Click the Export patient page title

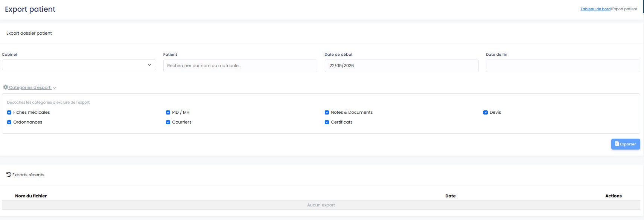(x=30, y=9)
